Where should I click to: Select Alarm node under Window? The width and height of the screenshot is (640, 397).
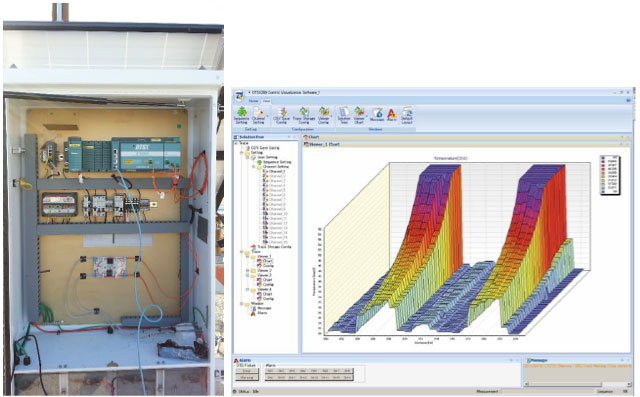259,313
